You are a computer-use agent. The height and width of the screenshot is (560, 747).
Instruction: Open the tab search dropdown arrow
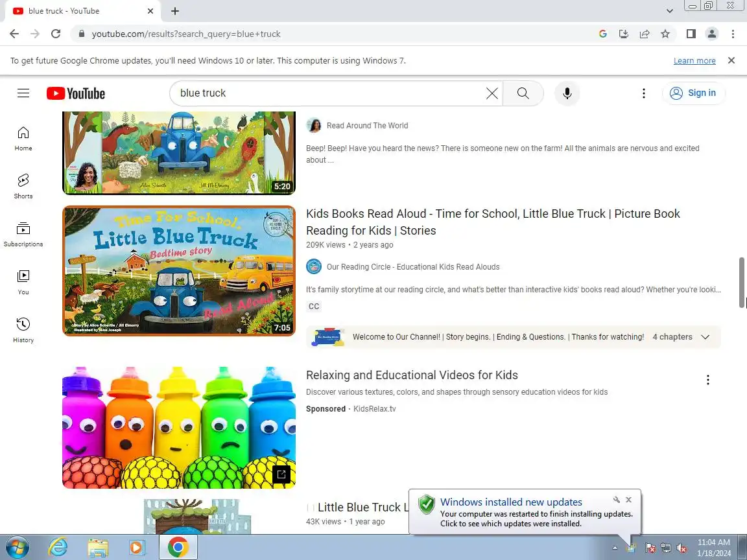point(669,11)
